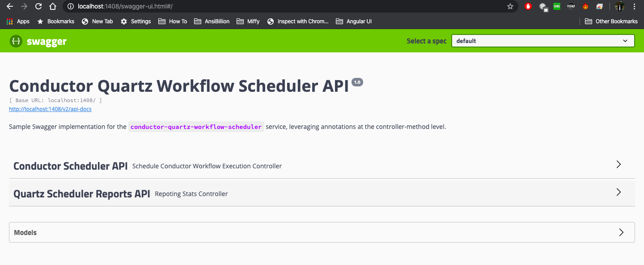Open the v2/api-docs link
The height and width of the screenshot is (265, 644).
pyautogui.click(x=50, y=109)
